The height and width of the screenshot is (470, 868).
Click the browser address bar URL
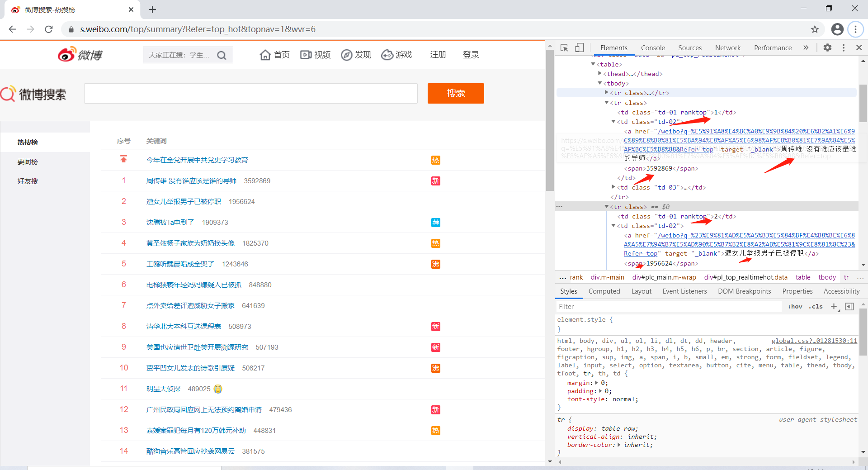[x=198, y=29]
